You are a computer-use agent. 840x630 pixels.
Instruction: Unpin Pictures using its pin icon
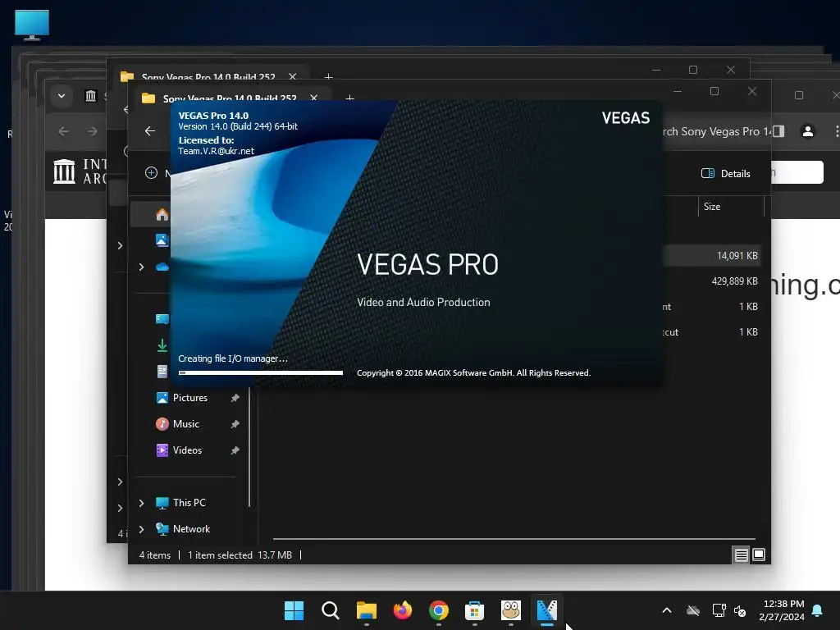click(x=235, y=398)
